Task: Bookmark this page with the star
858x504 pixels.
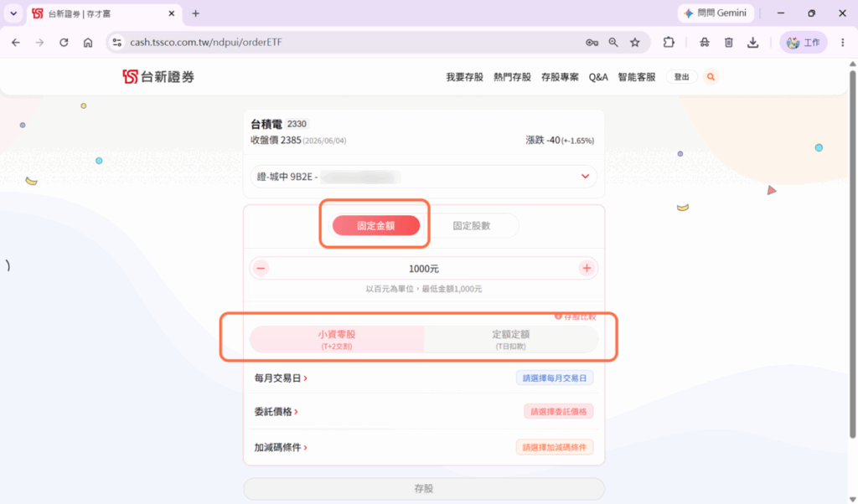Action: [635, 42]
